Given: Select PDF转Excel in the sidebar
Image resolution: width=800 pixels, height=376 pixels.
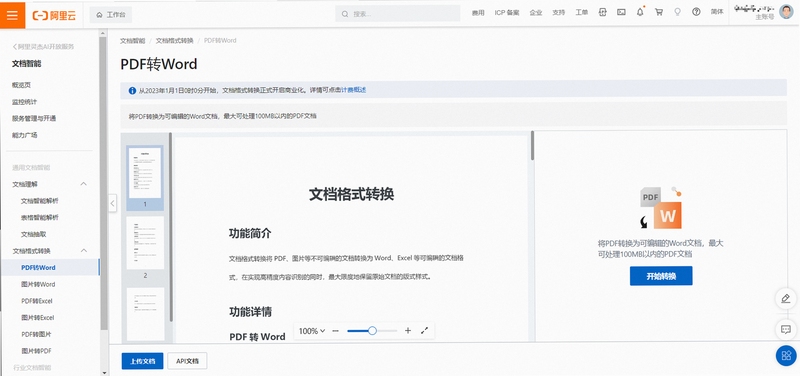Looking at the screenshot, I should (37, 301).
